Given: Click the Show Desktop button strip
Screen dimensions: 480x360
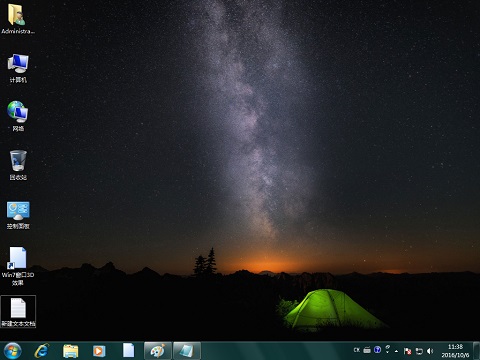Looking at the screenshot, I should 477,351.
